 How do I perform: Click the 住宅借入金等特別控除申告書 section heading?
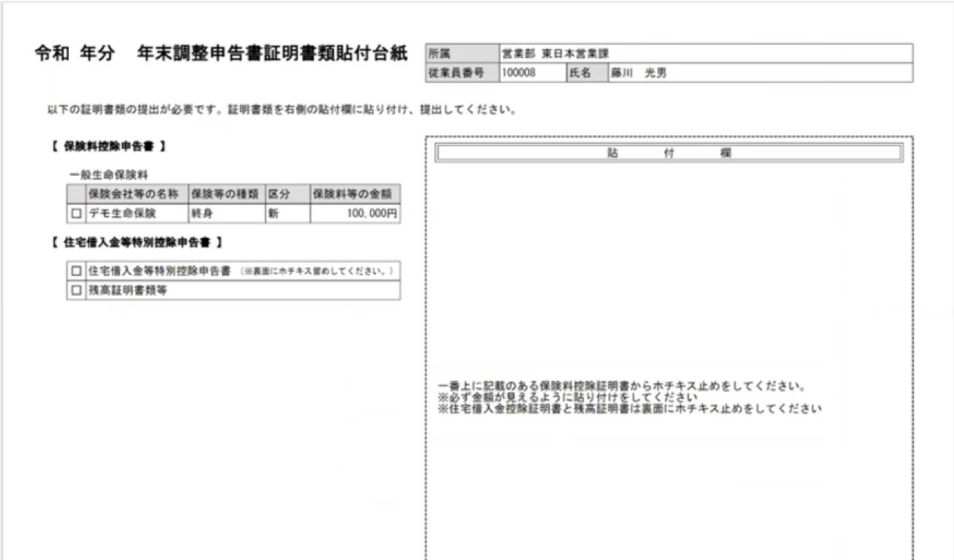tap(137, 242)
